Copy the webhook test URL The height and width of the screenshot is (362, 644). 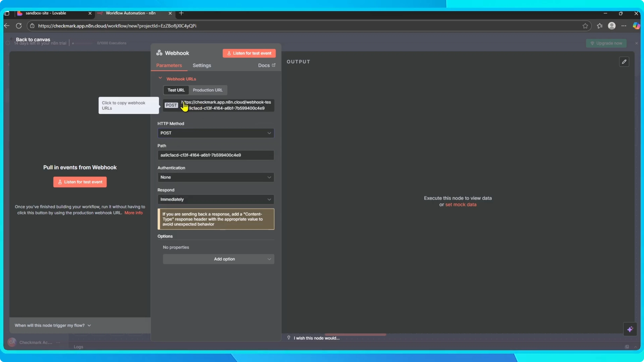pyautogui.click(x=219, y=105)
